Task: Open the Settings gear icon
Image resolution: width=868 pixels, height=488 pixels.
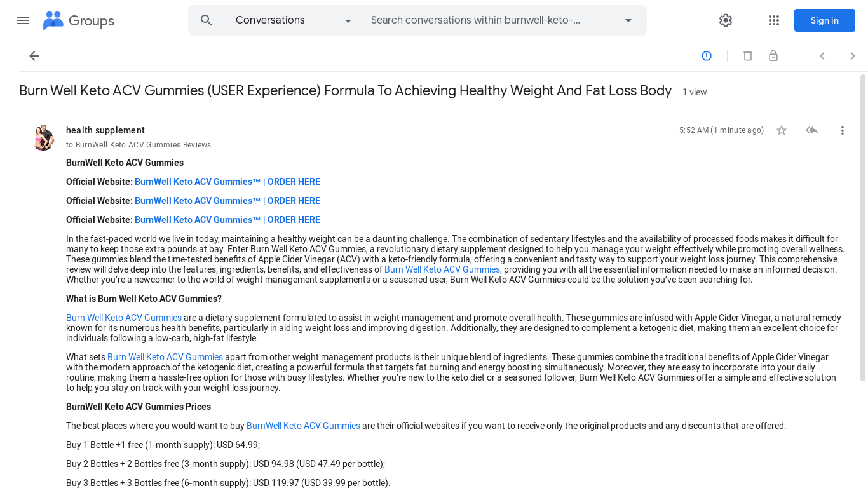Action: point(726,20)
